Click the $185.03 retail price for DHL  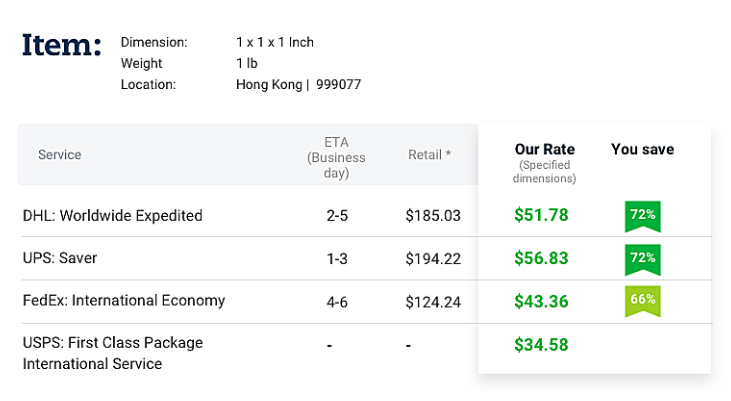[x=433, y=215]
